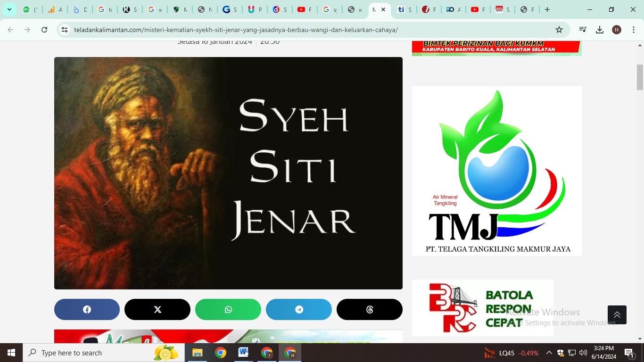Viewport: 644px width, 362px height.
Task: Open Microsoft Word from taskbar
Action: 243,353
